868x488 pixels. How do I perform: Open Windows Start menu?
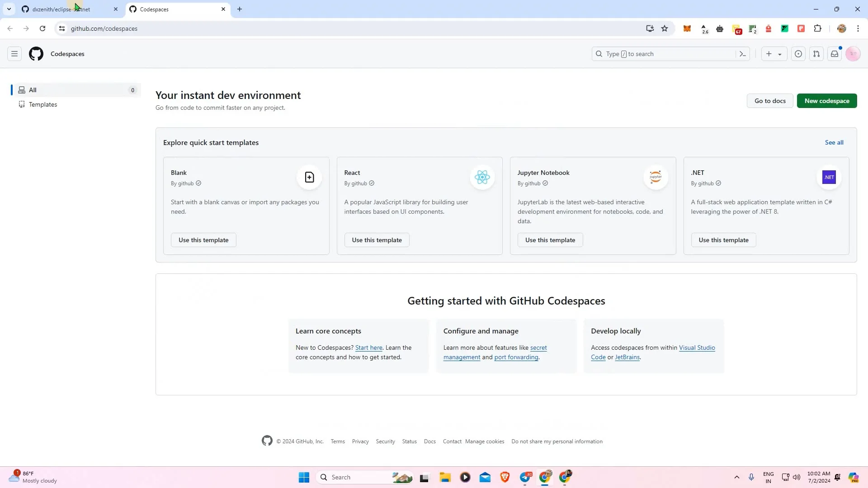click(304, 477)
